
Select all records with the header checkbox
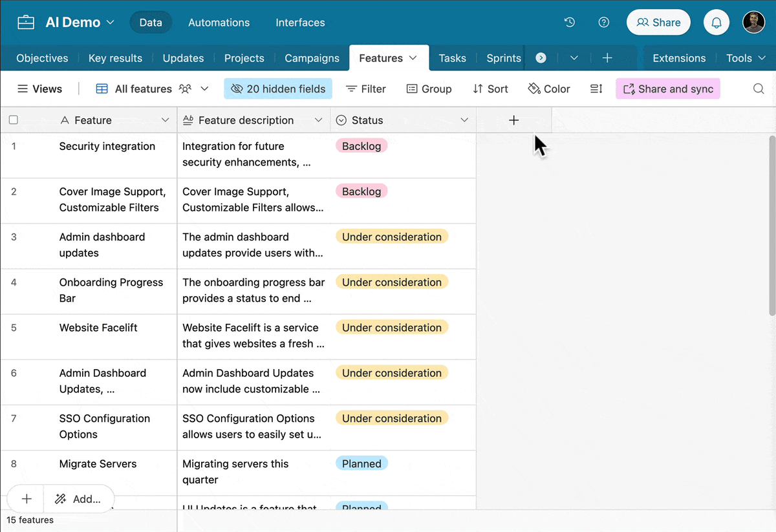click(x=14, y=120)
